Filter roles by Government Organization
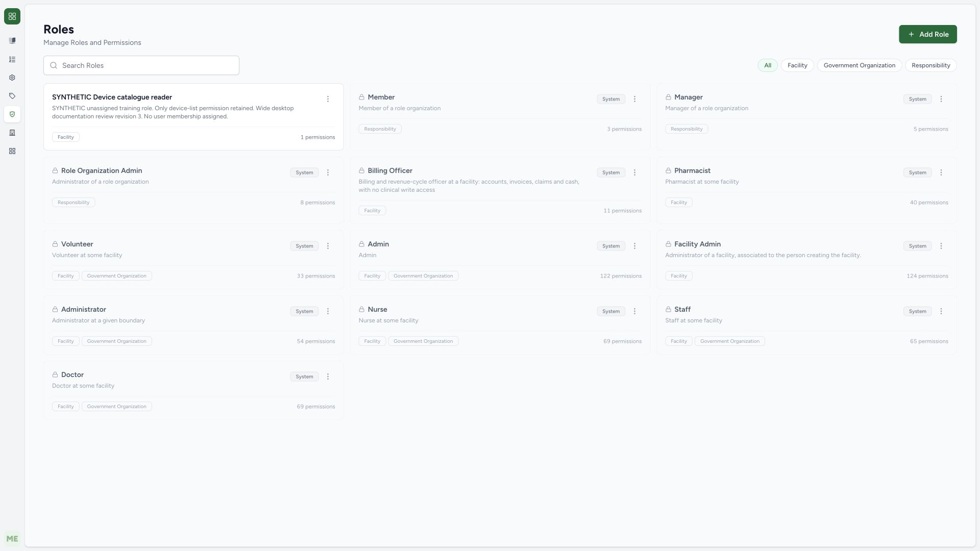 coord(860,65)
